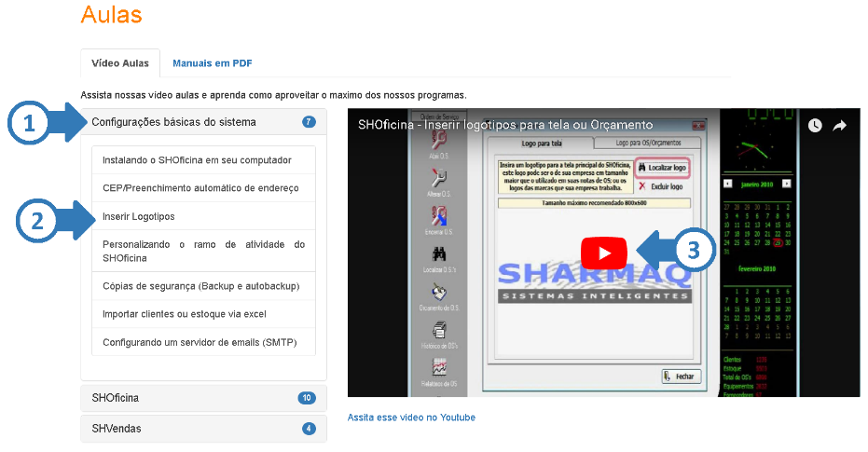Open CEP/Preenchimento automático de endereço lesson

click(x=200, y=188)
